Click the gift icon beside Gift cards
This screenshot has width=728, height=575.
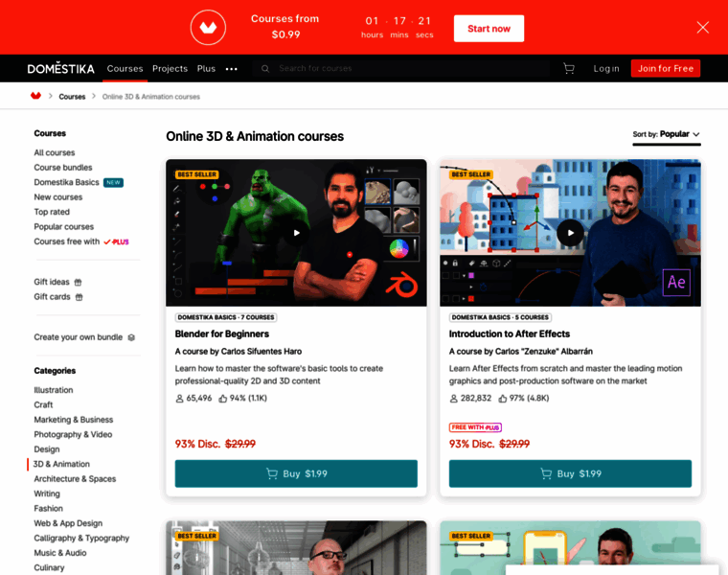(79, 297)
